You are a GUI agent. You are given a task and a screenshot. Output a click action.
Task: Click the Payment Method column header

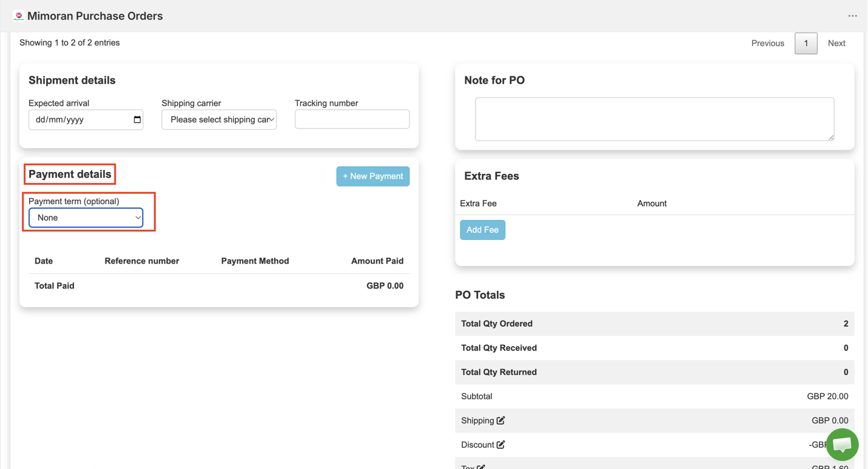pos(255,261)
